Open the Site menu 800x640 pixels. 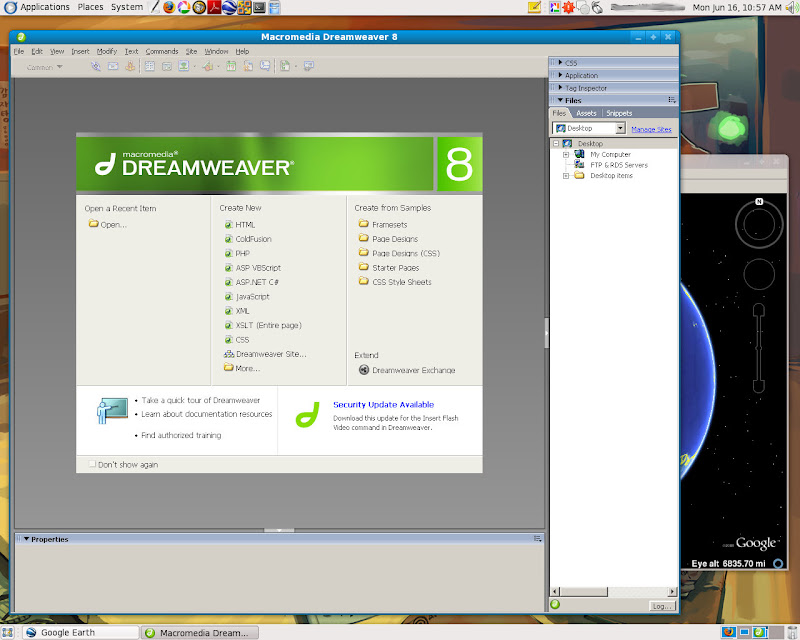click(x=191, y=52)
